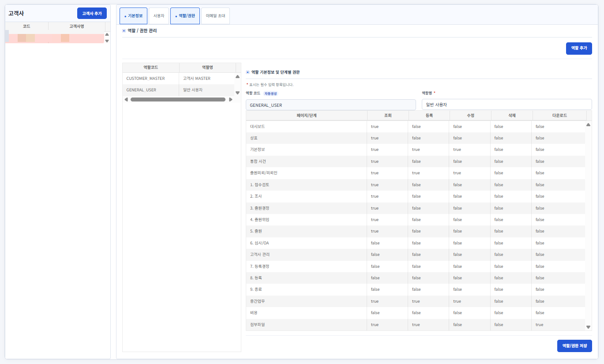Click the 조회 column header
This screenshot has width=604, height=364.
pos(388,116)
